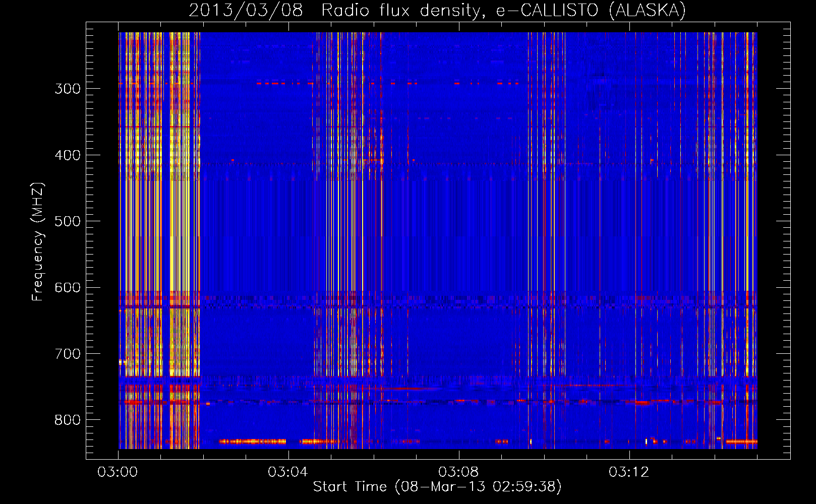Click the "Start Time (08-Mar-13 02:59:38)" label

click(437, 486)
